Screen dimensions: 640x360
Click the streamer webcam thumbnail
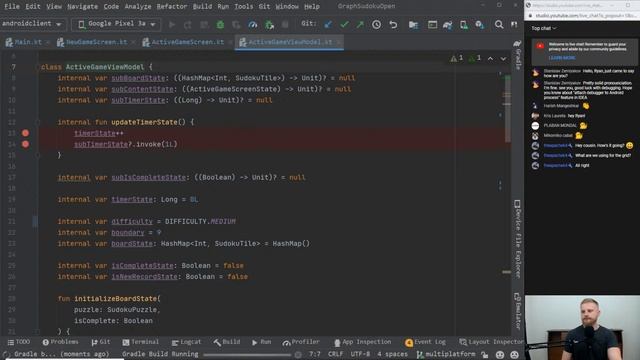(x=582, y=327)
